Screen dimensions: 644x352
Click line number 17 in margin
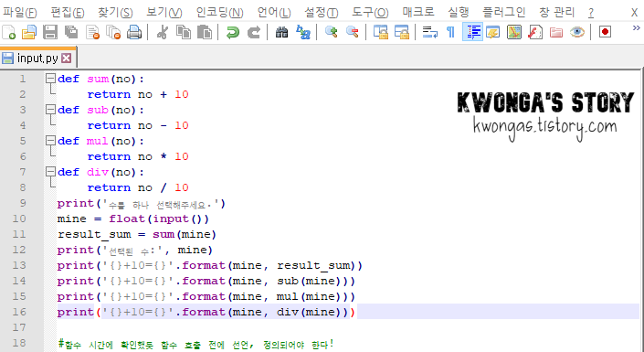click(x=19, y=327)
